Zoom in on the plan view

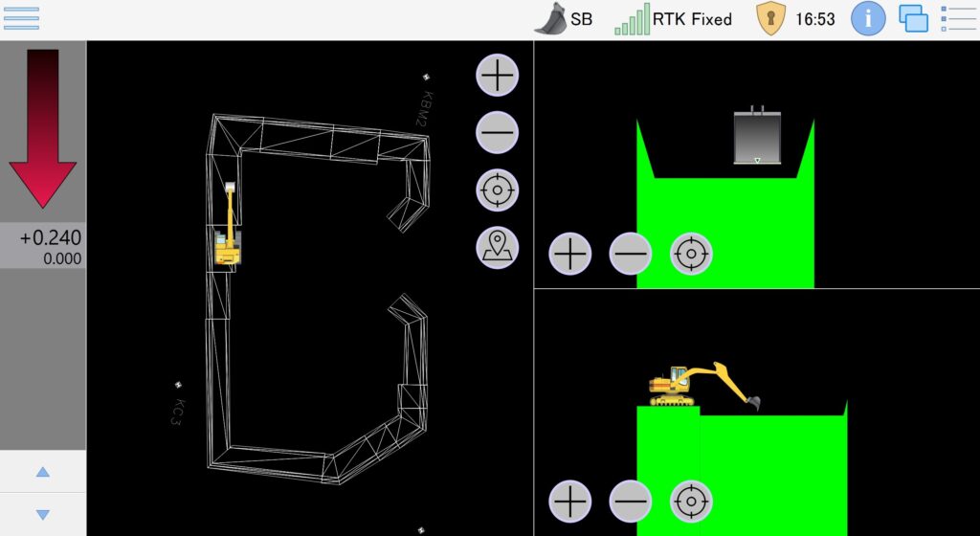[498, 75]
